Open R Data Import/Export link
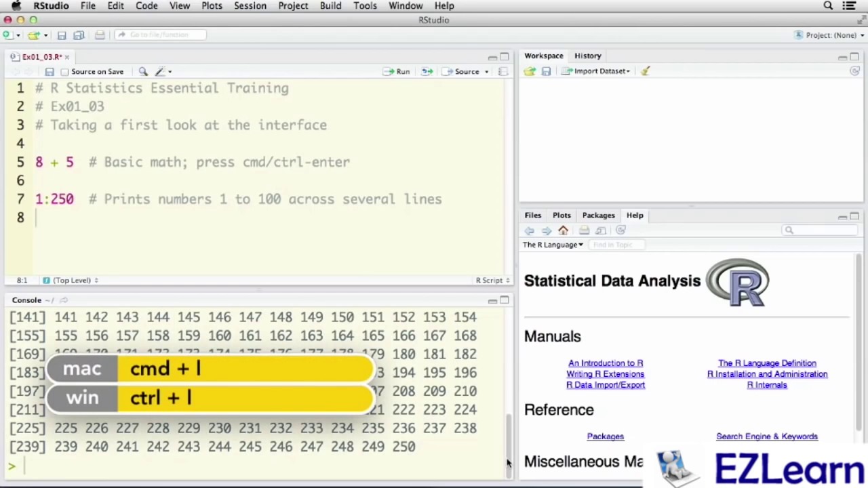Viewport: 868px width, 488px height. pos(606,385)
